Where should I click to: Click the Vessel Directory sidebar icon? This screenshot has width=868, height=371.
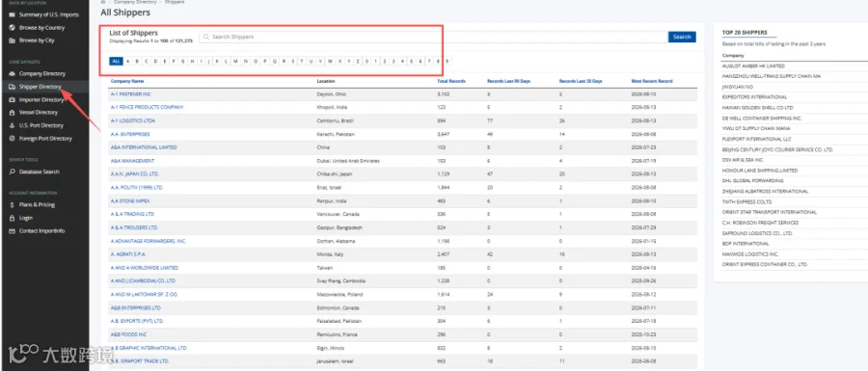click(x=13, y=112)
